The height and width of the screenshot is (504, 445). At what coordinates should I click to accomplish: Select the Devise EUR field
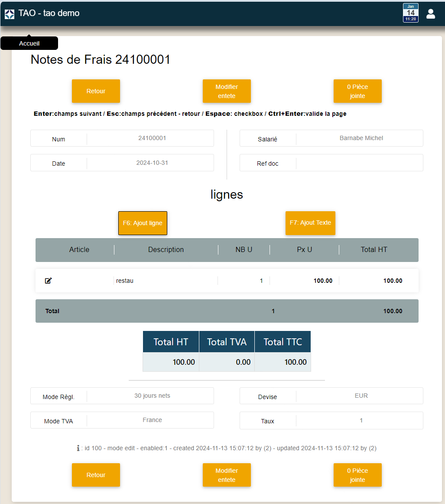tap(361, 396)
